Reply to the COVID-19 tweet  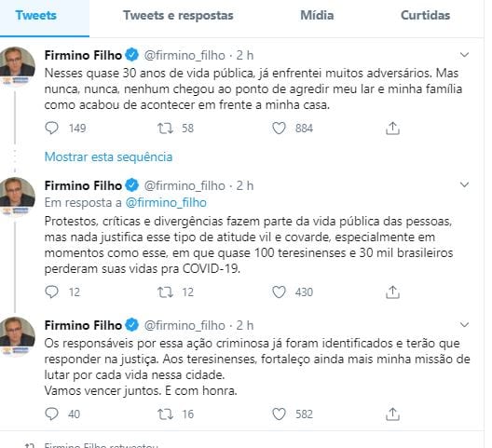pyautogui.click(x=52, y=292)
